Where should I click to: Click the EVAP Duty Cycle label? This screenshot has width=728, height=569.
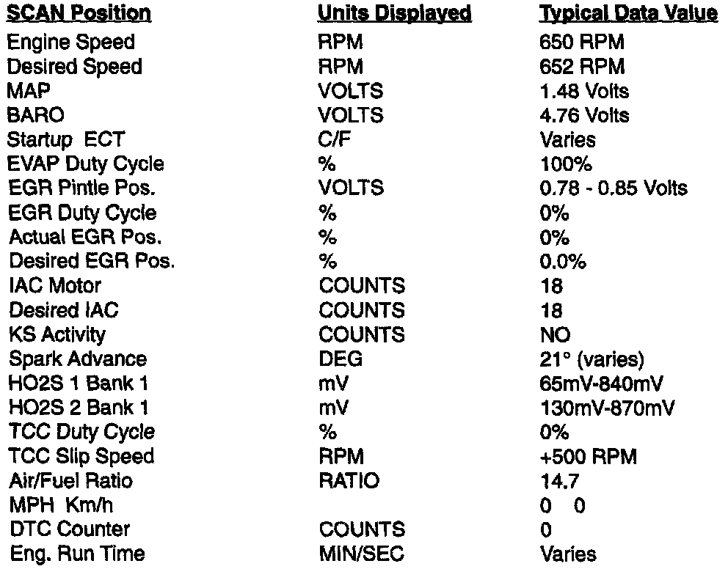(85, 164)
